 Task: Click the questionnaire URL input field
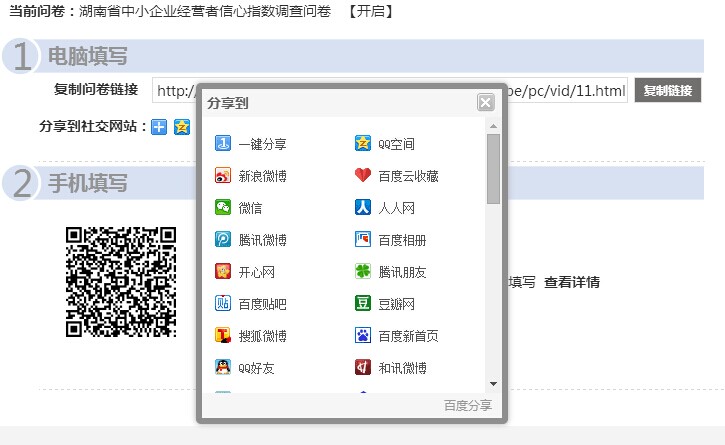pos(390,90)
